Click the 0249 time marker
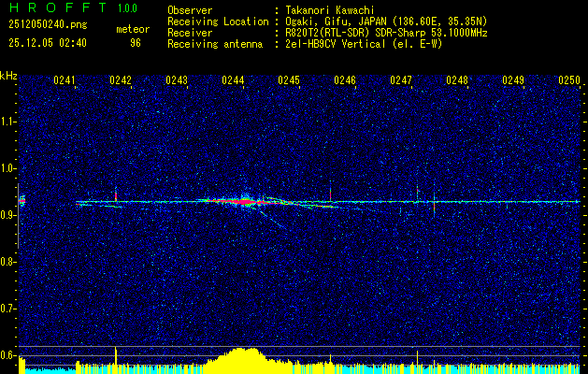This screenshot has width=588, height=374. (513, 80)
